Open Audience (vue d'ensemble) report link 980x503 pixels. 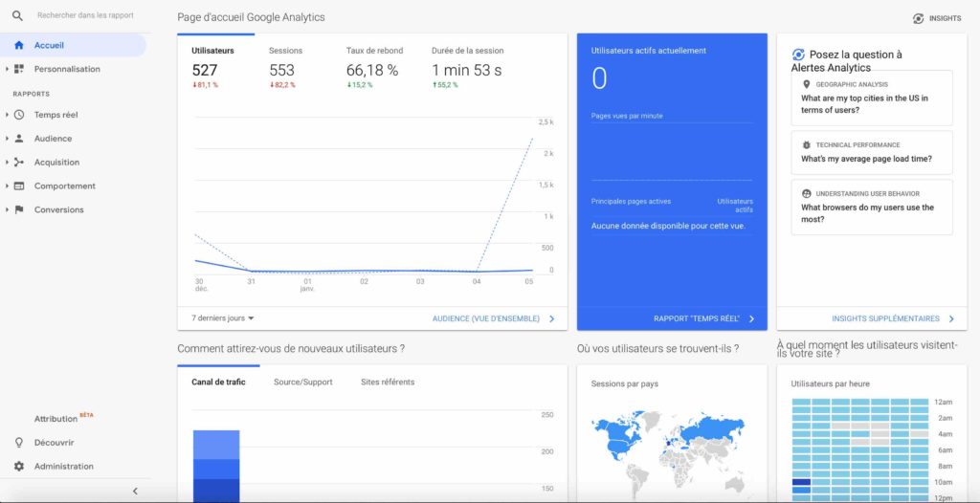click(493, 318)
